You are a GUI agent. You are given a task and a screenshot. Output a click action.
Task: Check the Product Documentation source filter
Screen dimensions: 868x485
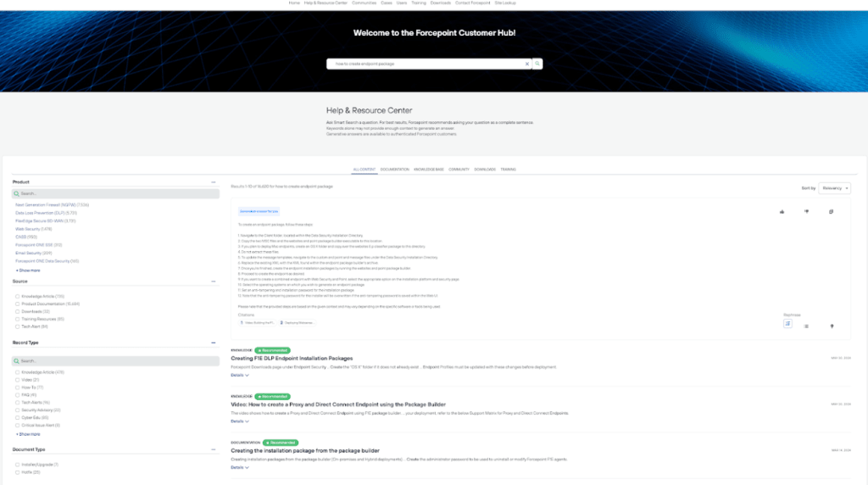coord(18,303)
